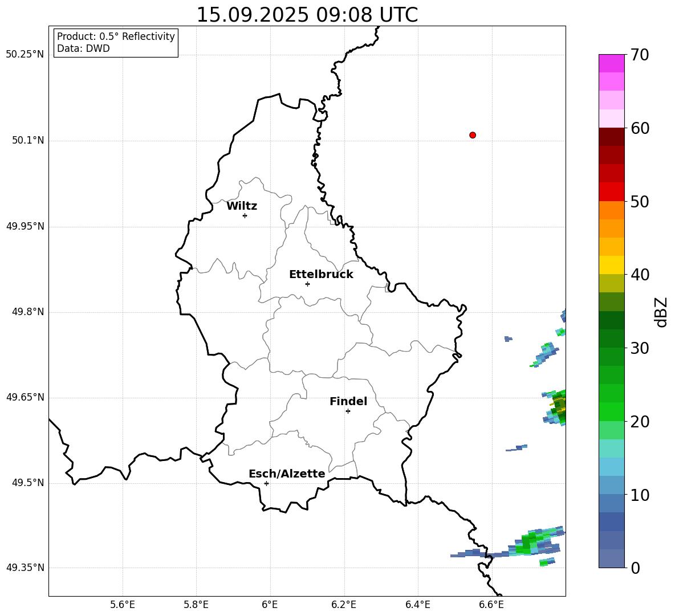Click the orange colorbar swatch below 50

pos(611,210)
